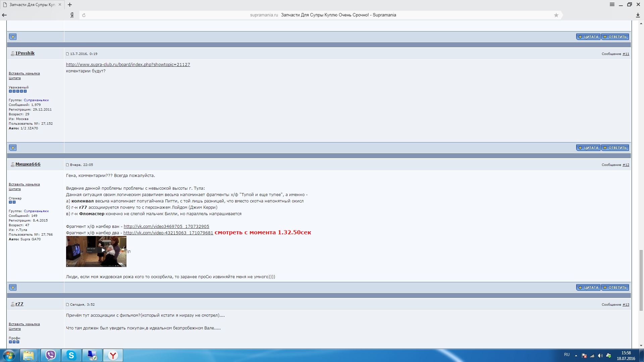The height and width of the screenshot is (362, 644).
Task: Open a new tab with plus button
Action: (x=70, y=5)
